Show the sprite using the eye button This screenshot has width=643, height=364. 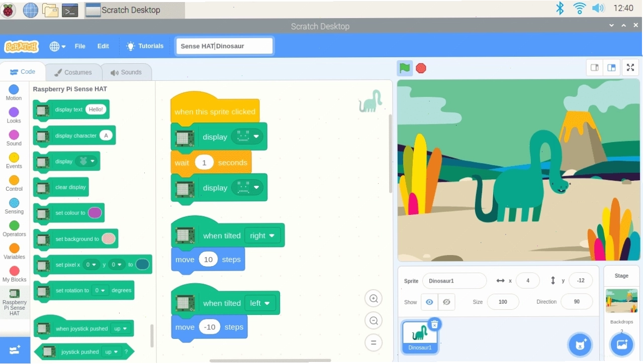tap(429, 302)
